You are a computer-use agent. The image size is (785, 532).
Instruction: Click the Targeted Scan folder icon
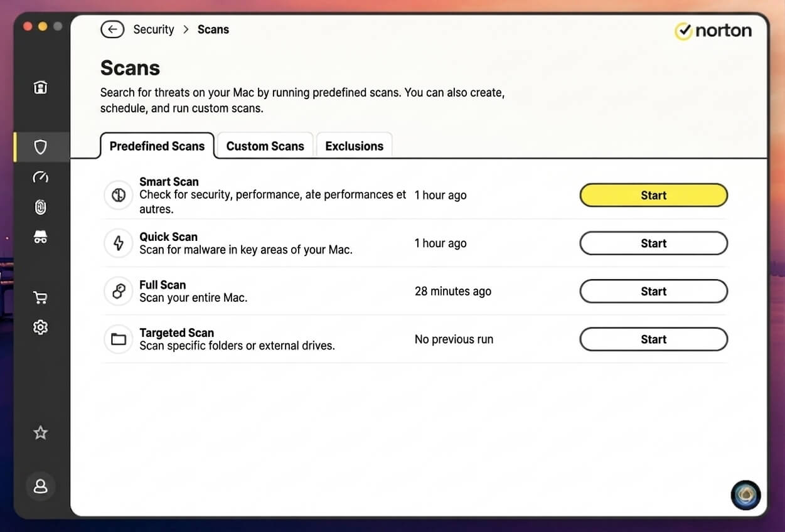[119, 339]
